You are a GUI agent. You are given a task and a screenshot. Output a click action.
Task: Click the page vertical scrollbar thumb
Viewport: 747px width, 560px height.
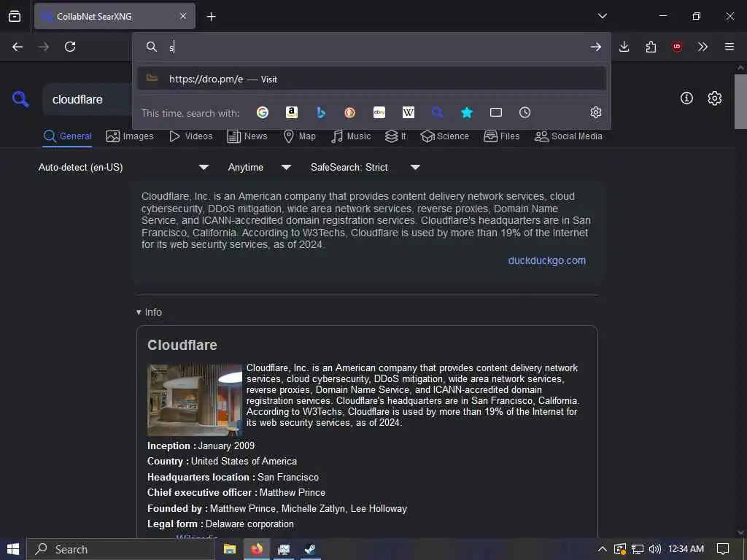740,101
